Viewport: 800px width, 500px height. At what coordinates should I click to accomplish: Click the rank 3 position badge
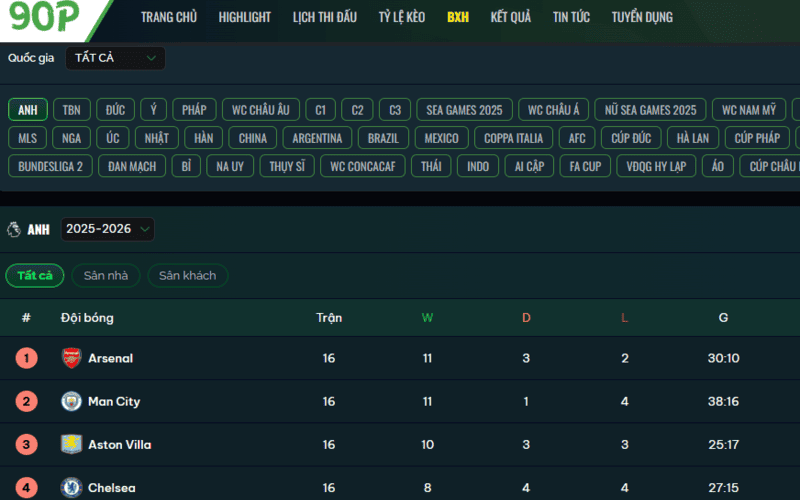[26, 444]
